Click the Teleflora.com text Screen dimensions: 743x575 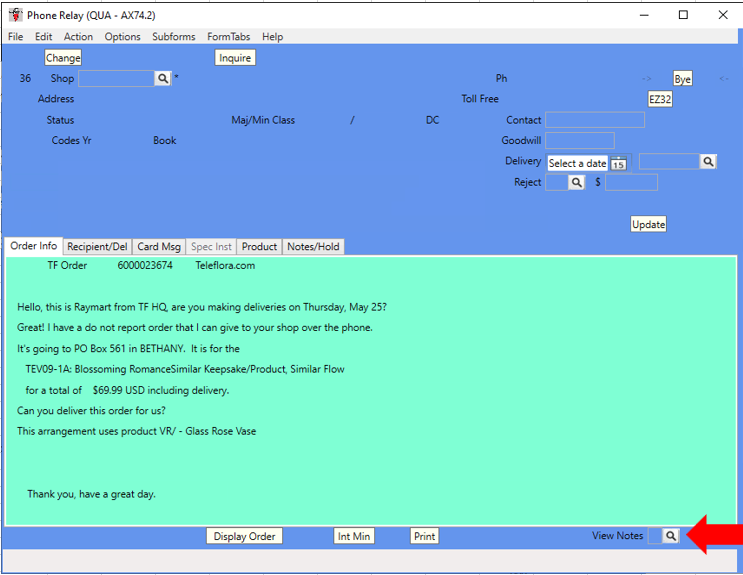tap(225, 265)
